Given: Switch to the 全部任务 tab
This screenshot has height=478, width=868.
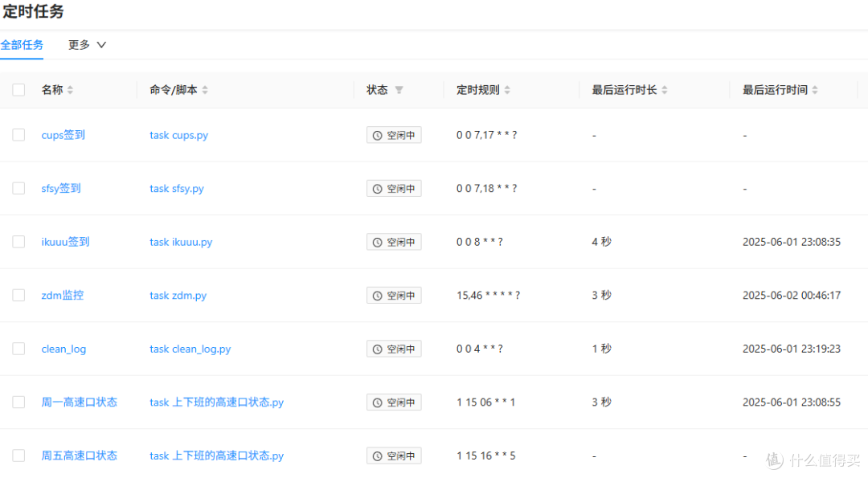Looking at the screenshot, I should tap(22, 45).
